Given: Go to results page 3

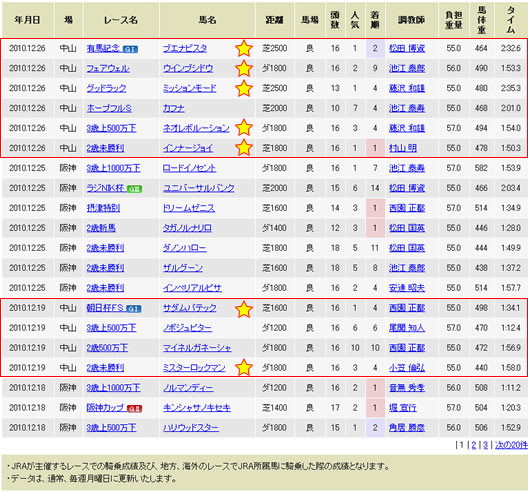Looking at the screenshot, I should pos(485,445).
